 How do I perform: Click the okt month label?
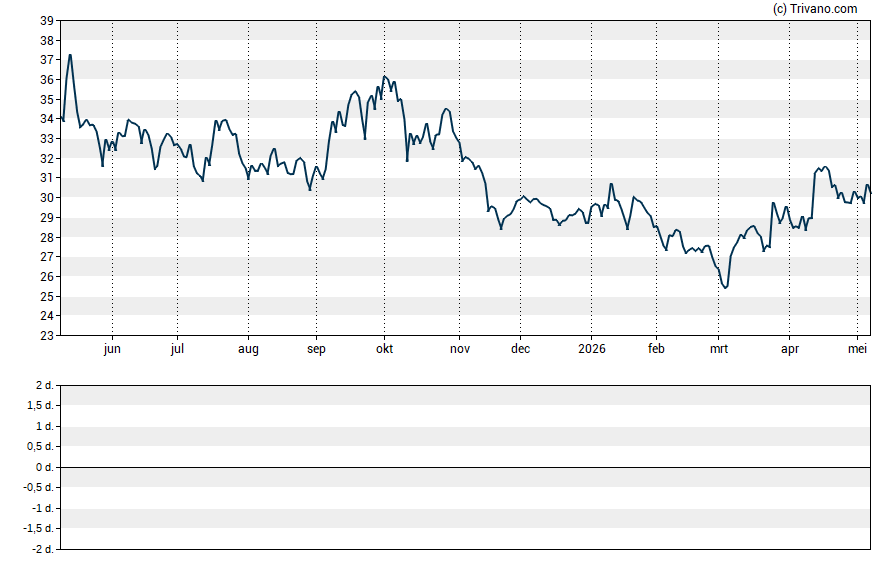pyautogui.click(x=385, y=349)
